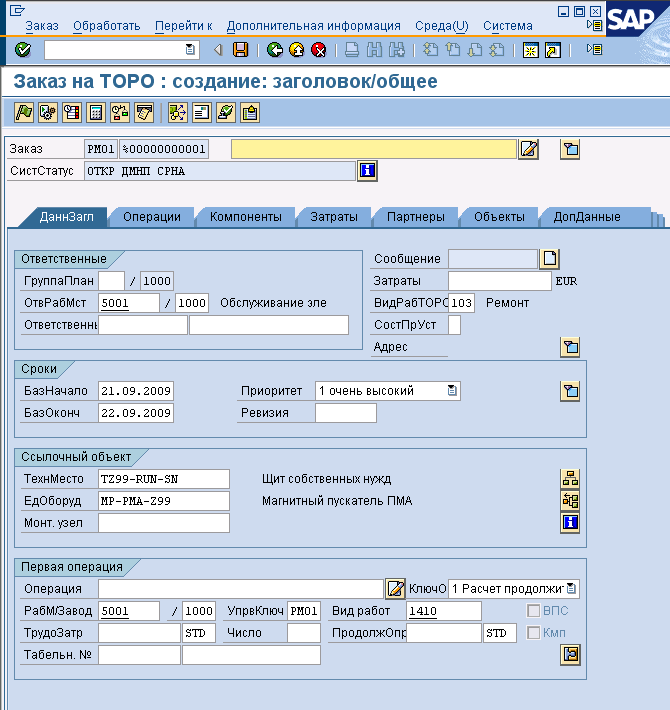The height and width of the screenshot is (710, 670).
Task: Toggle the ВПС checkbox
Action: [534, 611]
